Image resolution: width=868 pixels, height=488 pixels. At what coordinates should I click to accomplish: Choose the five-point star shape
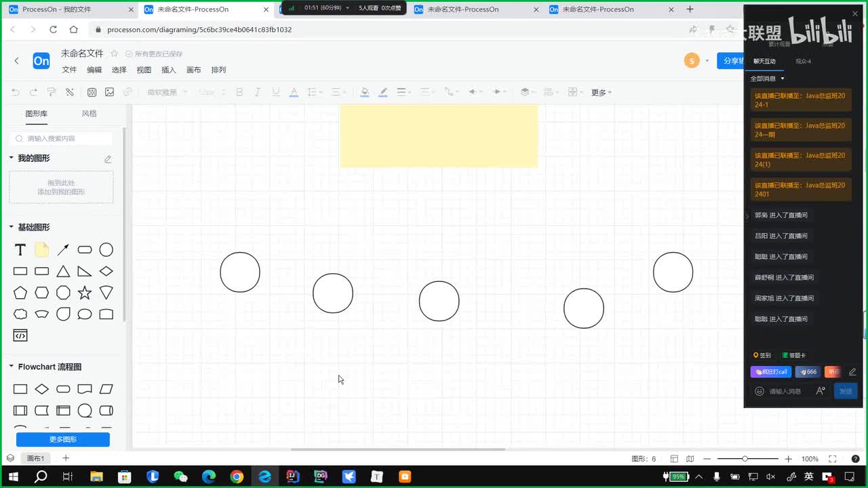click(85, 293)
